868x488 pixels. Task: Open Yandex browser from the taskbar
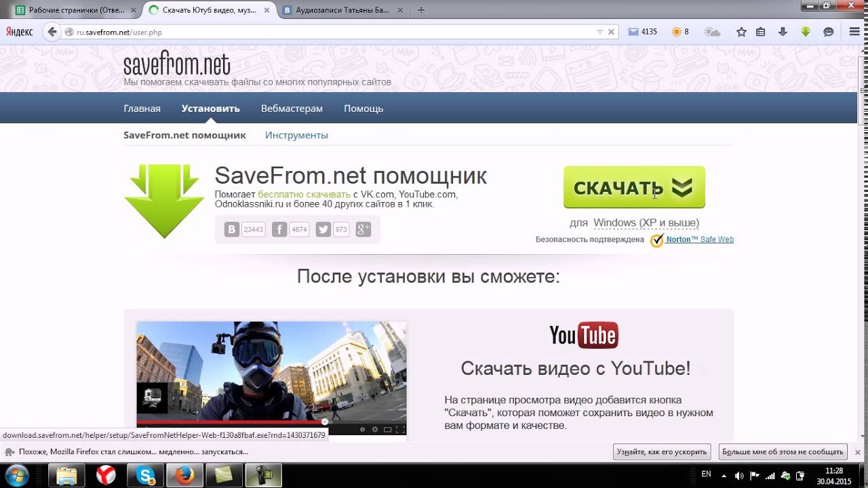coord(106,476)
